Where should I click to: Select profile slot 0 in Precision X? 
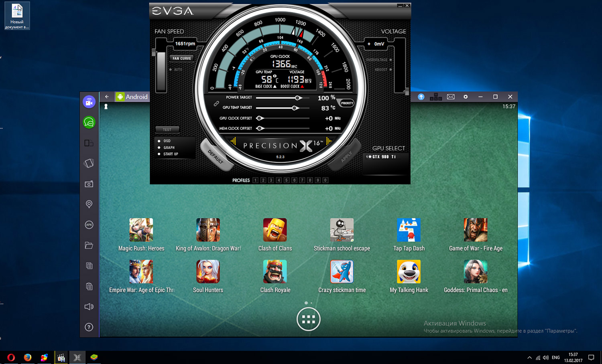(325, 180)
